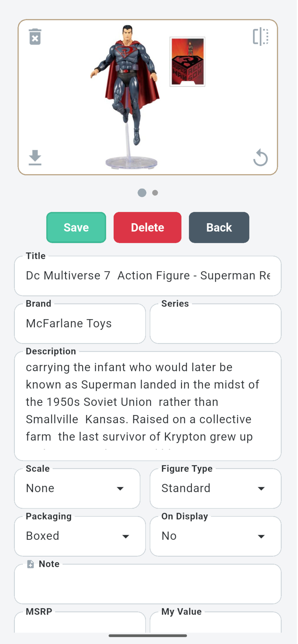Tap the trash delete-image icon

[x=35, y=37]
